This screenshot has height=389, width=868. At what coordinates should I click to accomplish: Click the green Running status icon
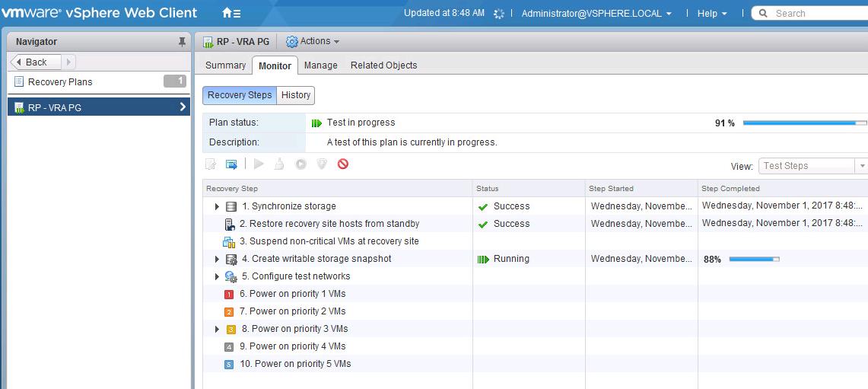click(x=483, y=259)
